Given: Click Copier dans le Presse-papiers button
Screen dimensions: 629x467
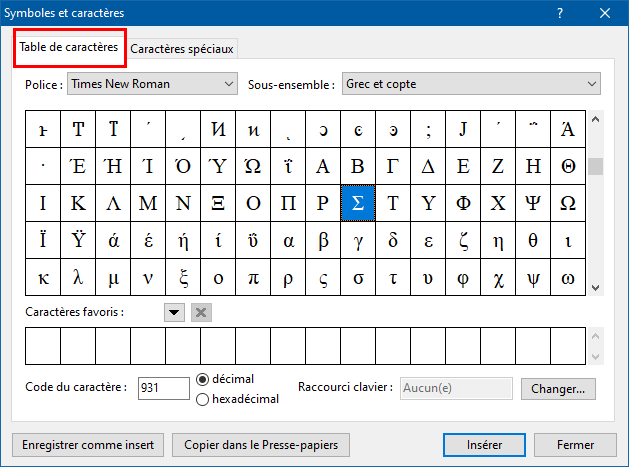Looking at the screenshot, I should coord(261,445).
